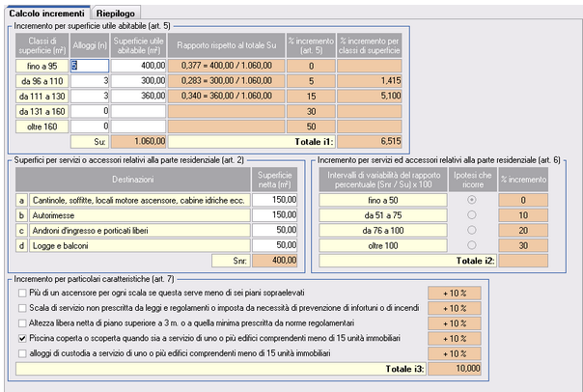Click 'Ipotesi che ricorre' column header
583x392 pixels.
(x=473, y=180)
